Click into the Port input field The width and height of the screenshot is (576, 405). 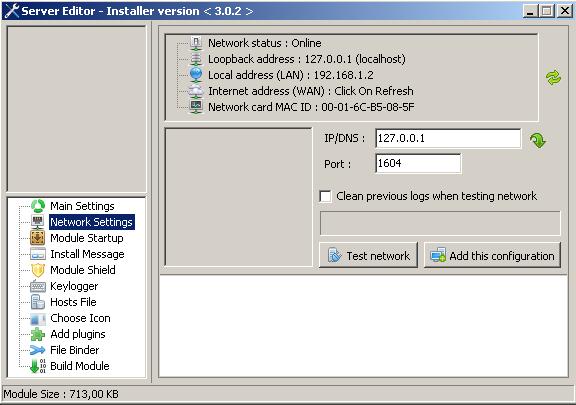[x=418, y=163]
